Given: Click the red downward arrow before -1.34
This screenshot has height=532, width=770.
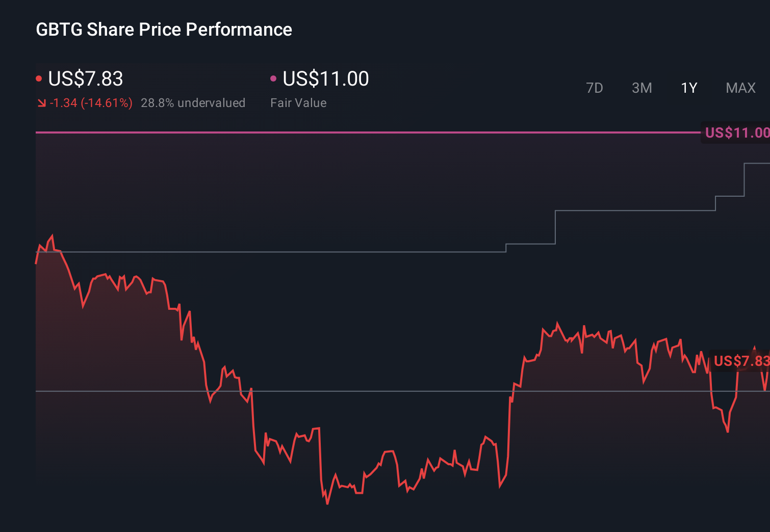Looking at the screenshot, I should 42,102.
